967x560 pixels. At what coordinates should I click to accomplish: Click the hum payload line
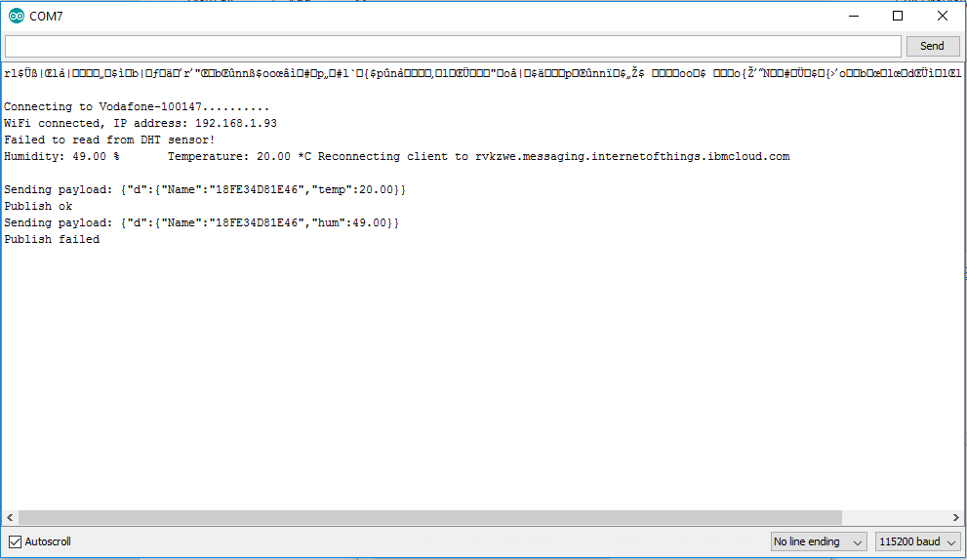coord(202,223)
